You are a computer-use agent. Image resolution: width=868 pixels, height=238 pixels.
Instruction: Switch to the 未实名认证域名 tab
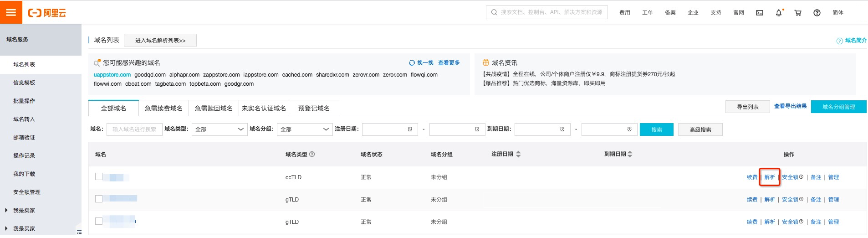click(x=264, y=108)
